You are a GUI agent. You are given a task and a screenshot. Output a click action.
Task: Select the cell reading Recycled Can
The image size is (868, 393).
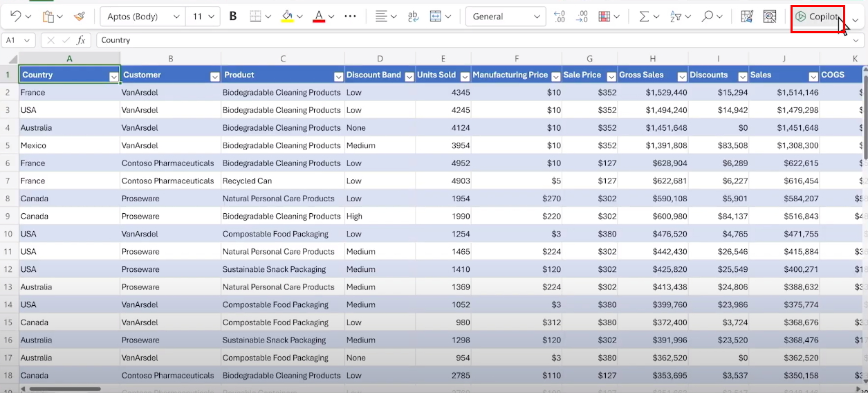[283, 181]
